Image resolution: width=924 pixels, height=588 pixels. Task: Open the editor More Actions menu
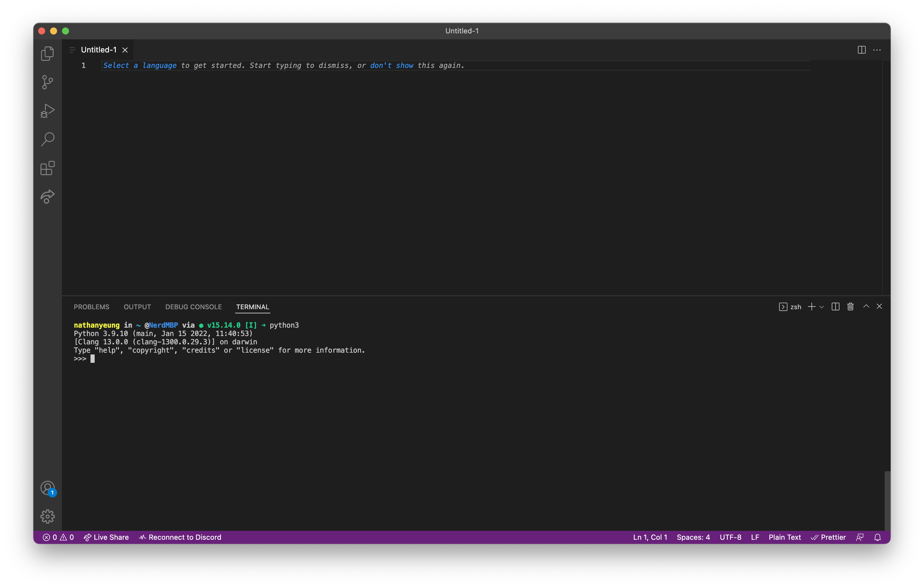pyautogui.click(x=877, y=50)
